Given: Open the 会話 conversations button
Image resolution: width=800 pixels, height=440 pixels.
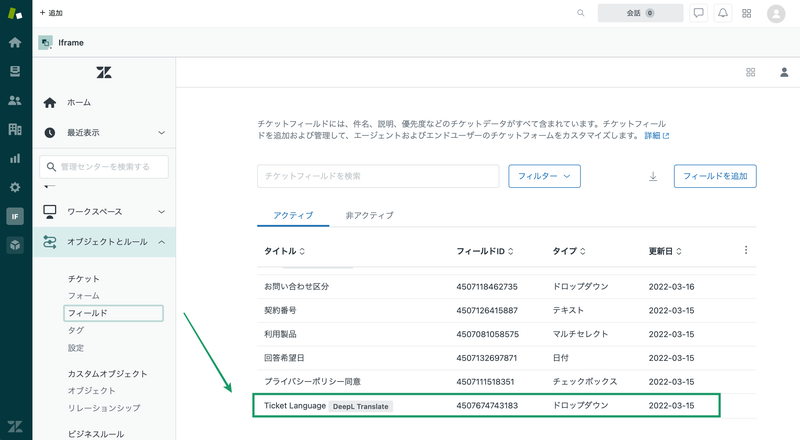Looking at the screenshot, I should [x=640, y=13].
